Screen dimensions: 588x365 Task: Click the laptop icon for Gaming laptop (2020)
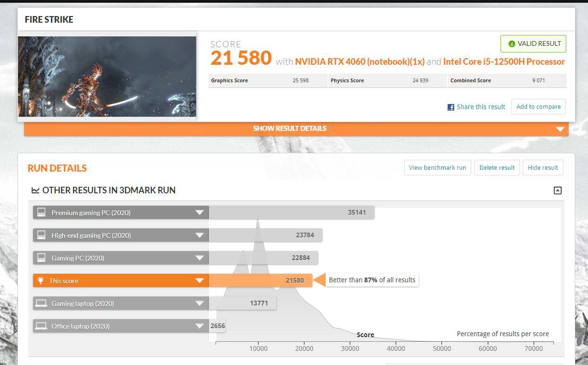(x=42, y=304)
